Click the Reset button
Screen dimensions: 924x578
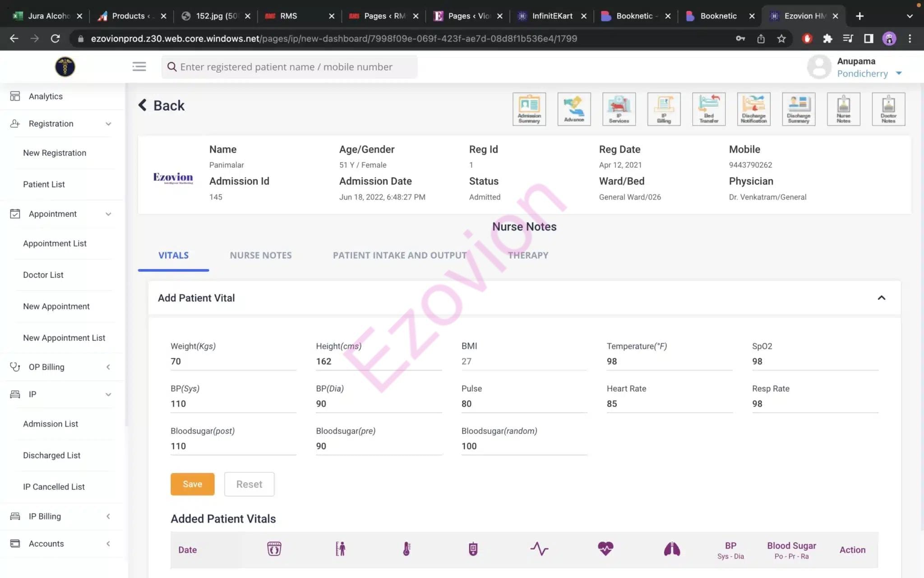[x=249, y=484]
